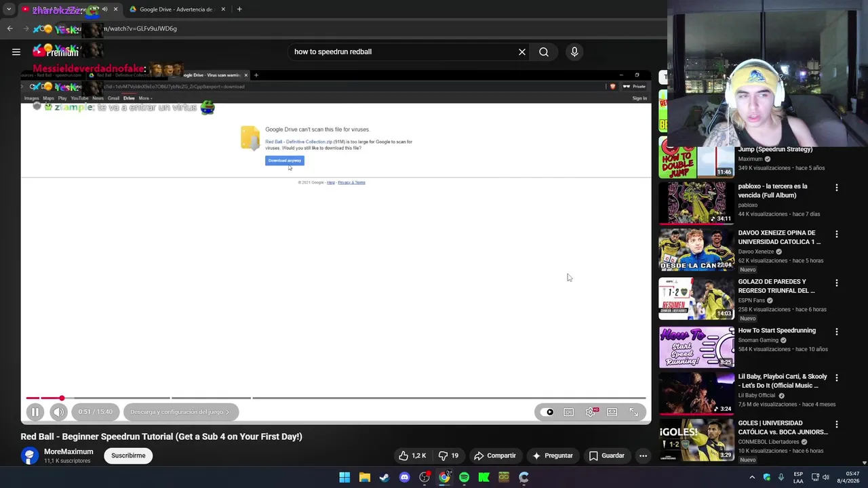Open options for GOLES UNIVERSIDAD CATÓLICA video

[837, 424]
